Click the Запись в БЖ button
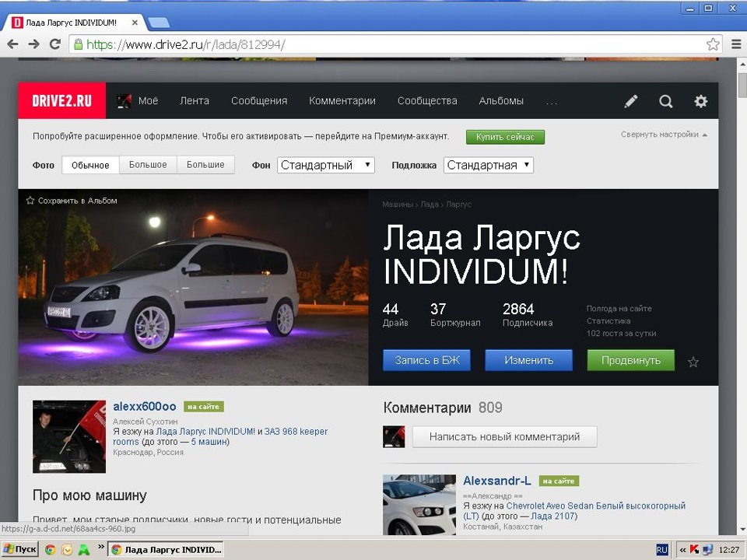The width and height of the screenshot is (747, 560). [x=426, y=360]
